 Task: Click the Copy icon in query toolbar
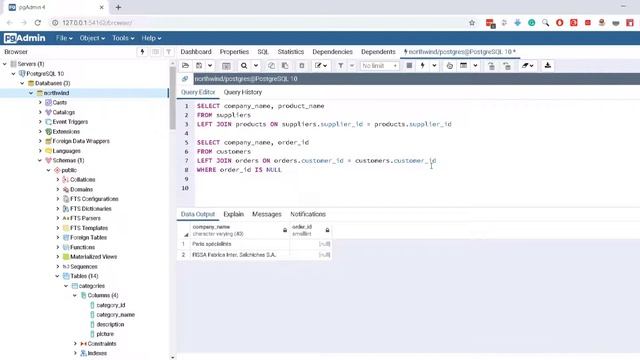coord(271,66)
